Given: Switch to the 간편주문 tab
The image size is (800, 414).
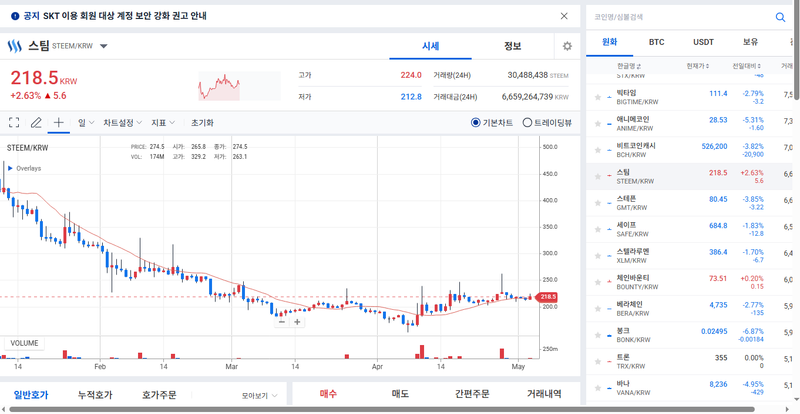Looking at the screenshot, I should tap(472, 394).
